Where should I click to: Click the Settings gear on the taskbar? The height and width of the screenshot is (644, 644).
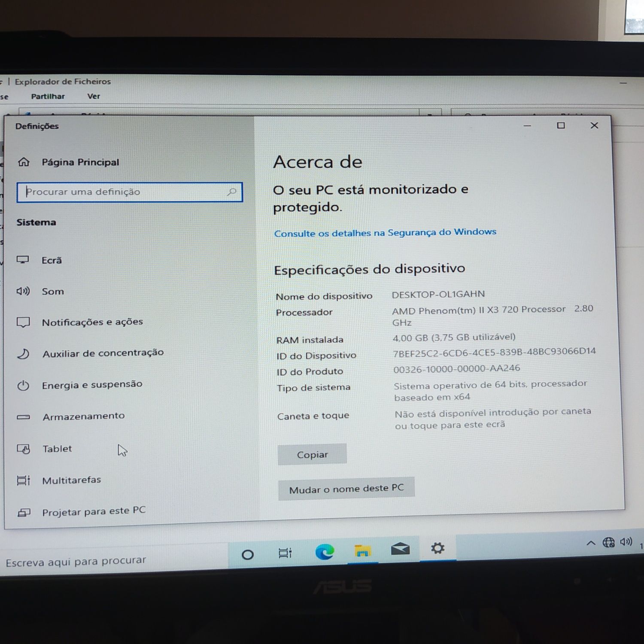click(437, 548)
